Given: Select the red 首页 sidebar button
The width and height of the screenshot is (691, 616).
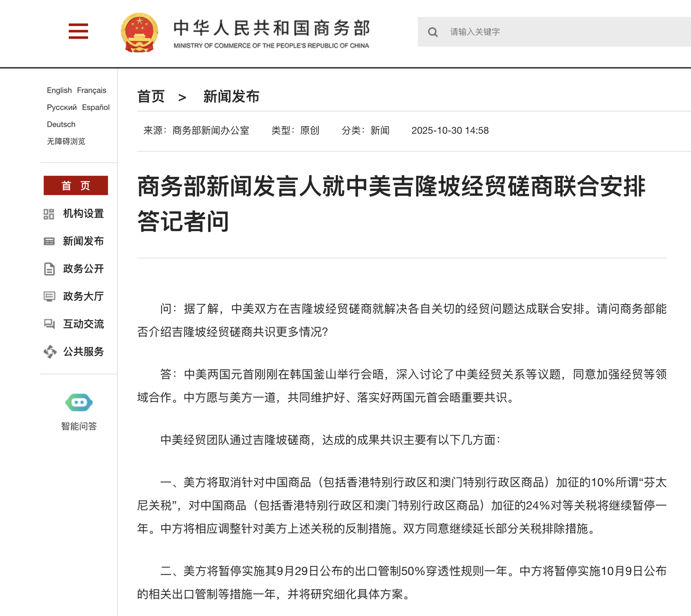Looking at the screenshot, I should click(76, 185).
